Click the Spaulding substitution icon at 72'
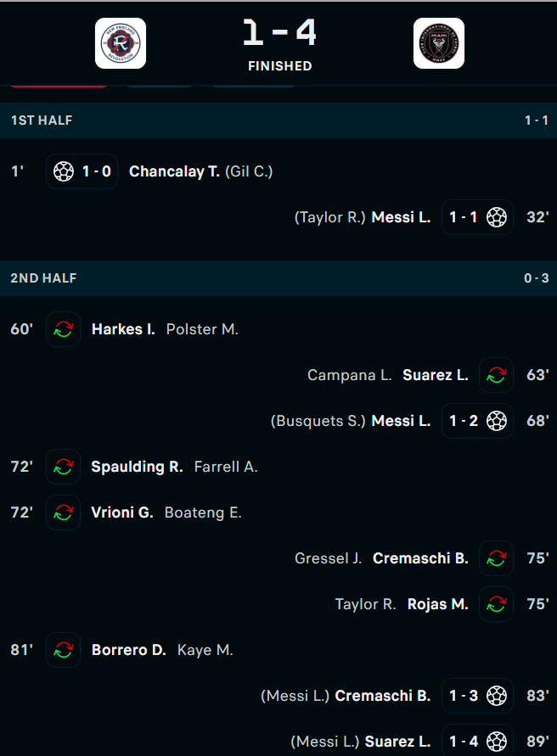The image size is (557, 756). coord(63,467)
